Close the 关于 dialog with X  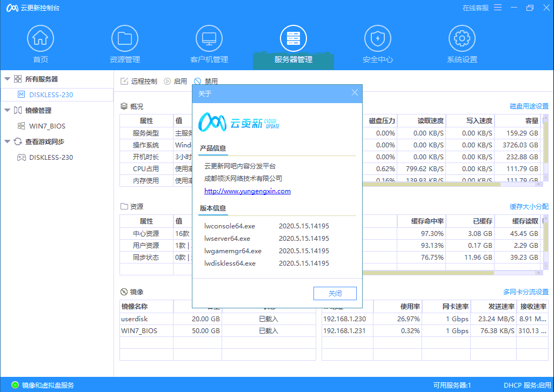point(355,92)
